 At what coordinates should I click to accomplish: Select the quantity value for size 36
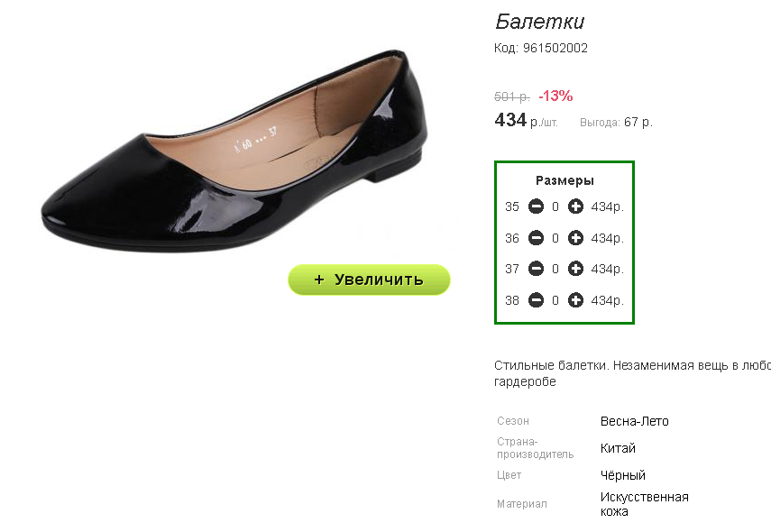[x=555, y=238]
